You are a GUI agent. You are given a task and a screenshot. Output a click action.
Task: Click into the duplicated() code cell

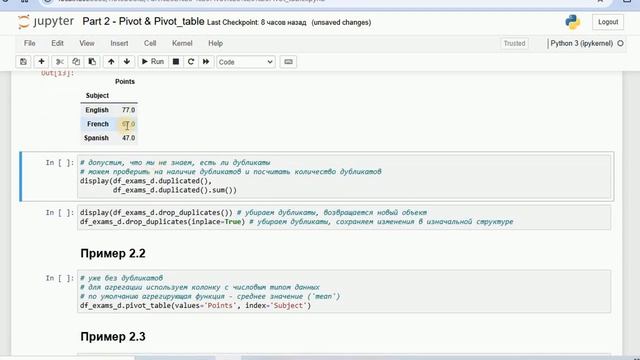(x=344, y=176)
